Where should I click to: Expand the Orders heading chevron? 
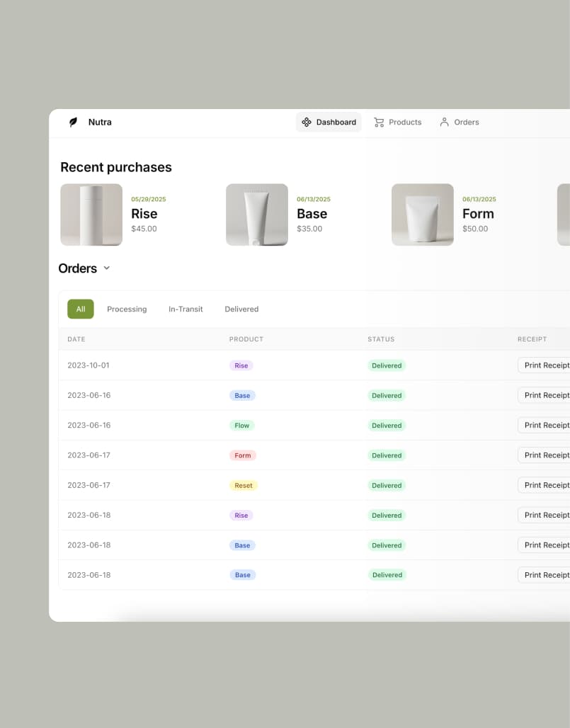click(107, 268)
